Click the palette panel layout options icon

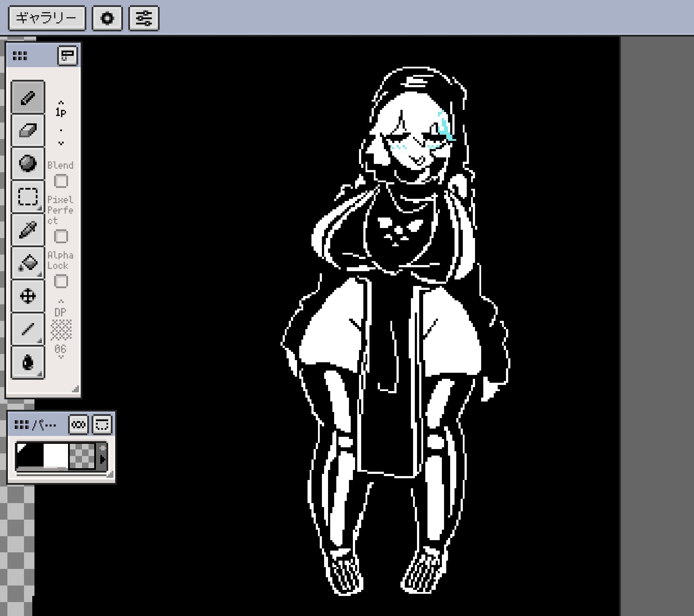click(x=102, y=425)
